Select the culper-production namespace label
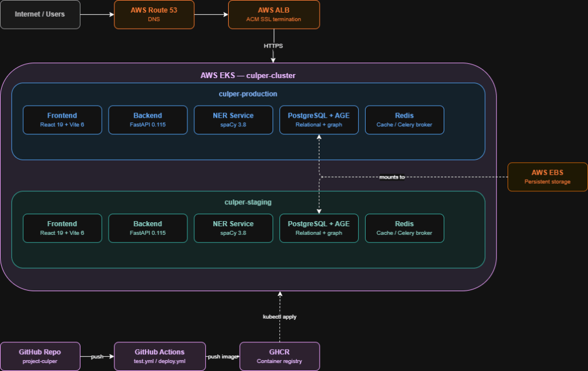The image size is (588, 371). tap(248, 94)
